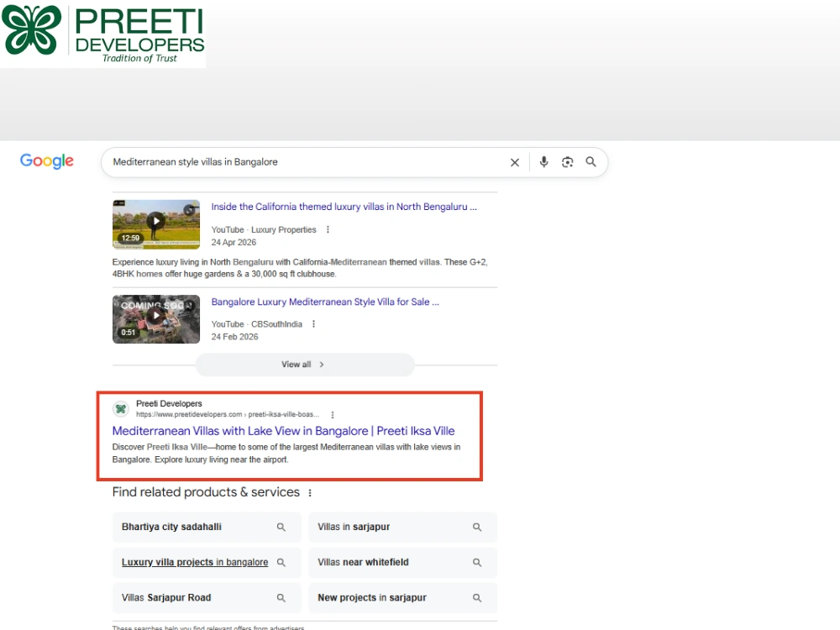Search Villas in sarjapur suggestion
The width and height of the screenshot is (840, 630).
pos(403,528)
